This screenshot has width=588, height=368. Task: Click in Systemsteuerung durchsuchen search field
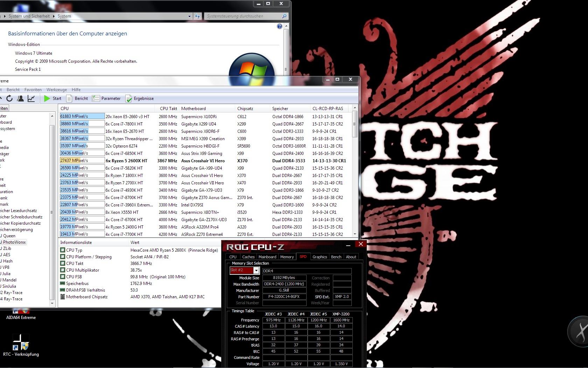pyautogui.click(x=243, y=16)
